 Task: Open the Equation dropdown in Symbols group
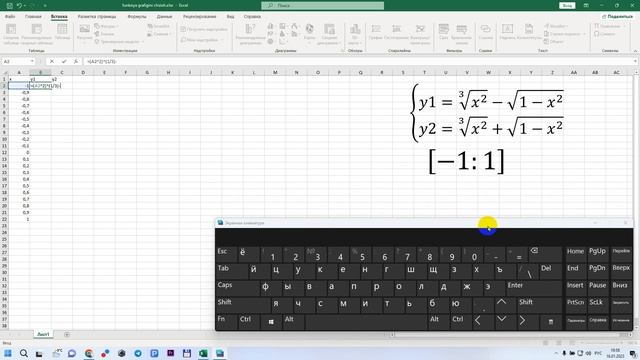click(x=611, y=27)
